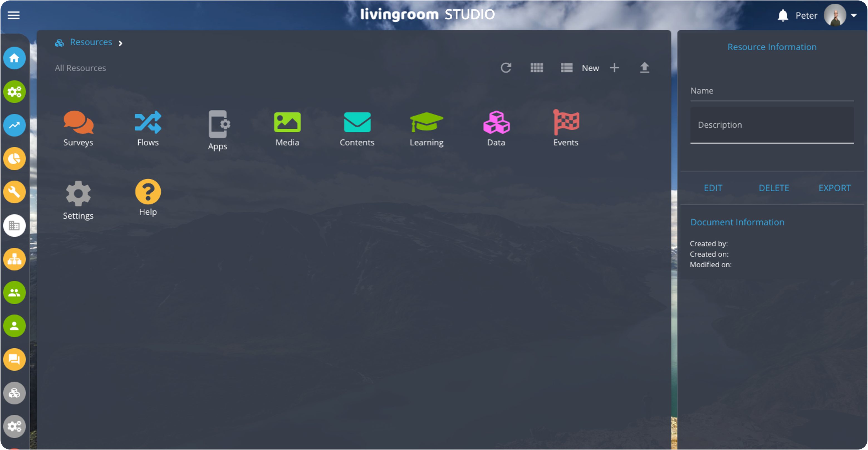868x450 pixels.
Task: Click the Resources breadcrumb link
Action: (x=91, y=42)
